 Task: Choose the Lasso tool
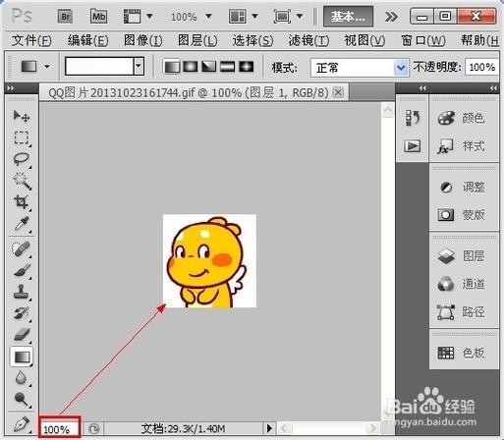(x=22, y=159)
